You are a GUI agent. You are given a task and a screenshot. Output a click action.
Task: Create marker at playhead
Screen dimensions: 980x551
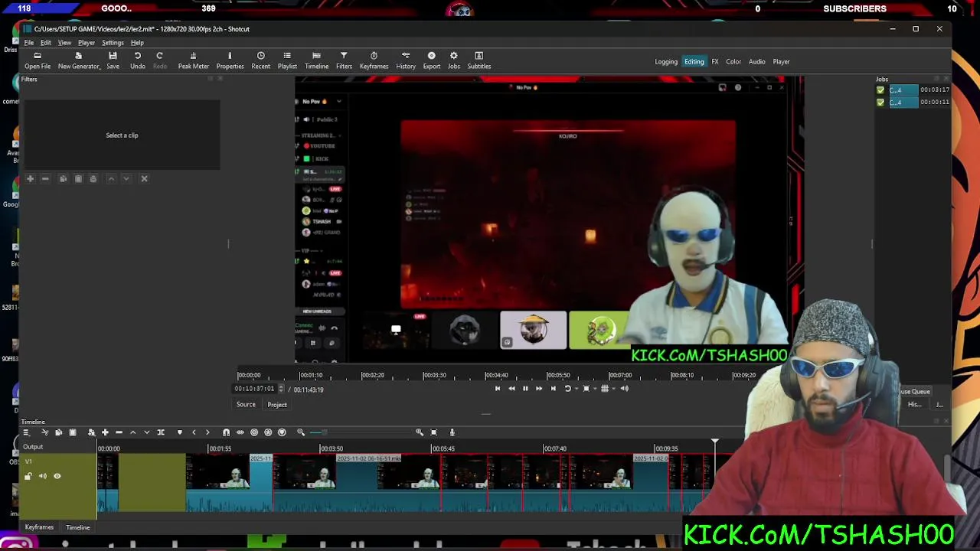[180, 433]
